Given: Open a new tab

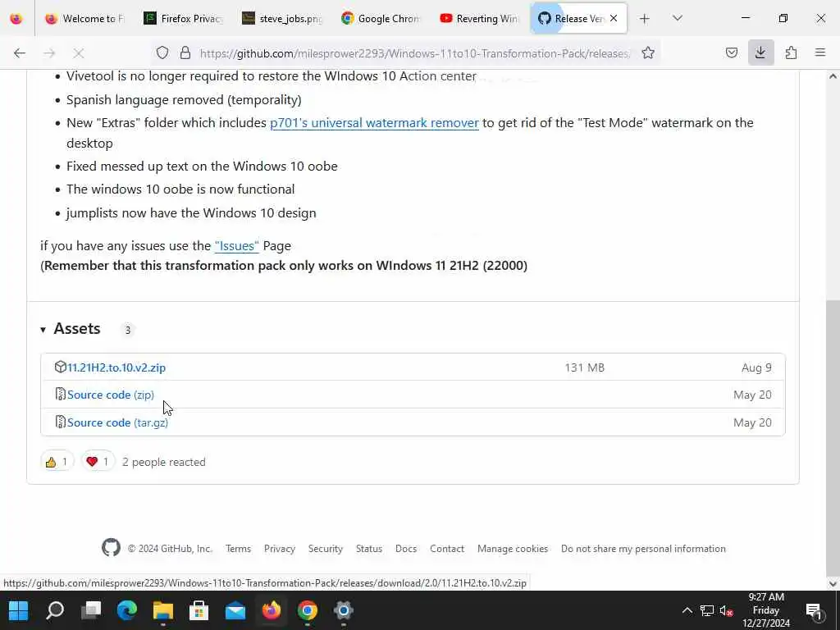Looking at the screenshot, I should coord(645,19).
